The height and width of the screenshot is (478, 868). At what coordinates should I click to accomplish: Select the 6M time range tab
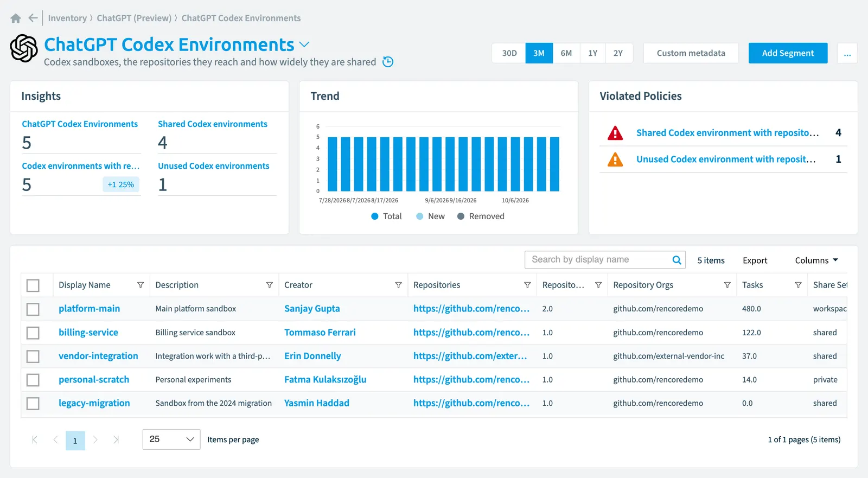[x=566, y=53]
